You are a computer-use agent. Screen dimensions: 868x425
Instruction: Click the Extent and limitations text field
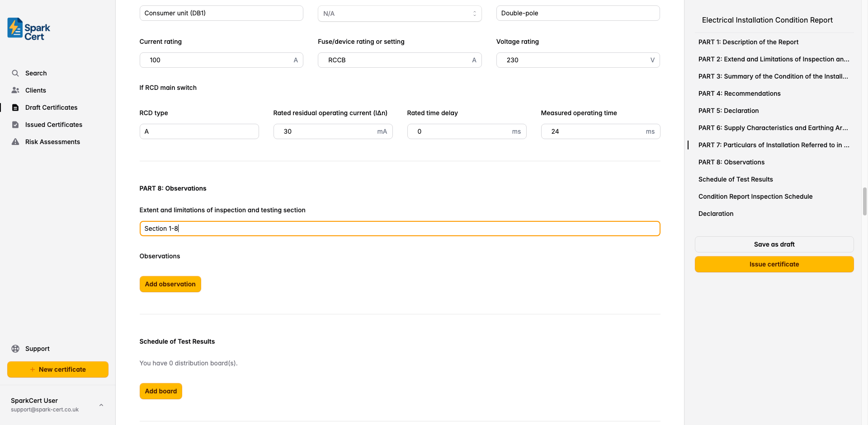point(400,228)
